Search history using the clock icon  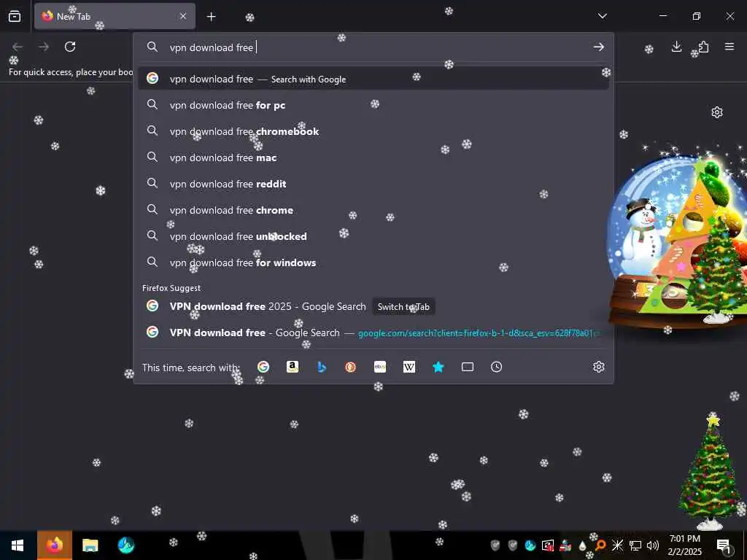(x=496, y=367)
